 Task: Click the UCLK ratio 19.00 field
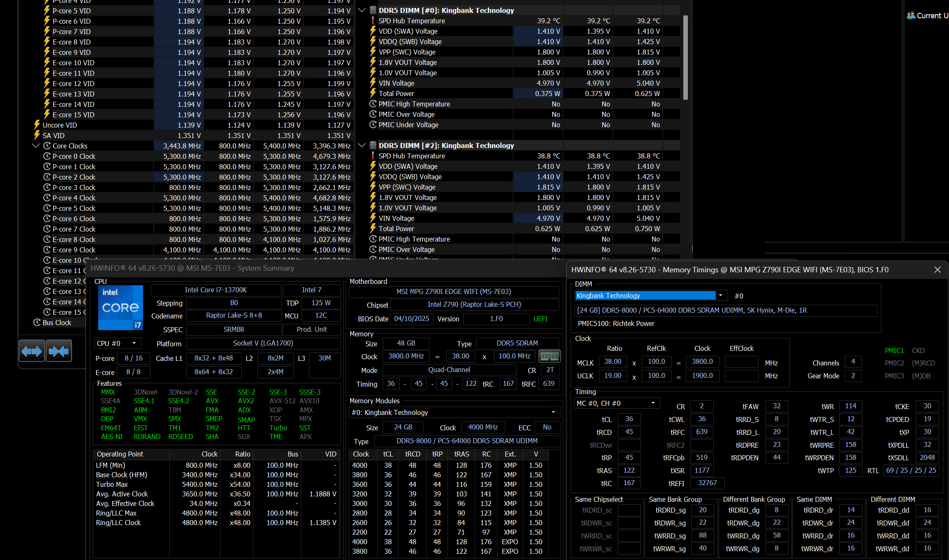click(613, 375)
